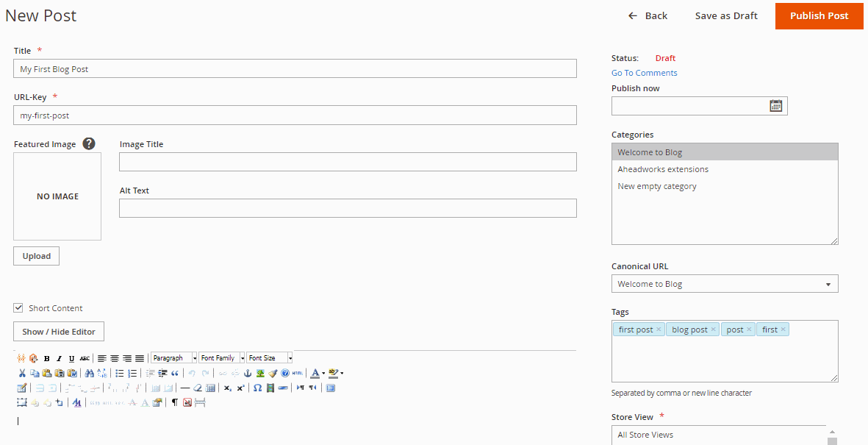Viewport: 868px width, 445px height.
Task: Apply superscript formatting
Action: [240, 388]
